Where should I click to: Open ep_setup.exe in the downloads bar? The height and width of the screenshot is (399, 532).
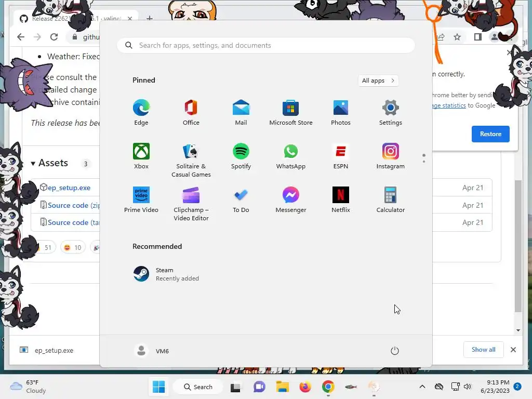47,350
